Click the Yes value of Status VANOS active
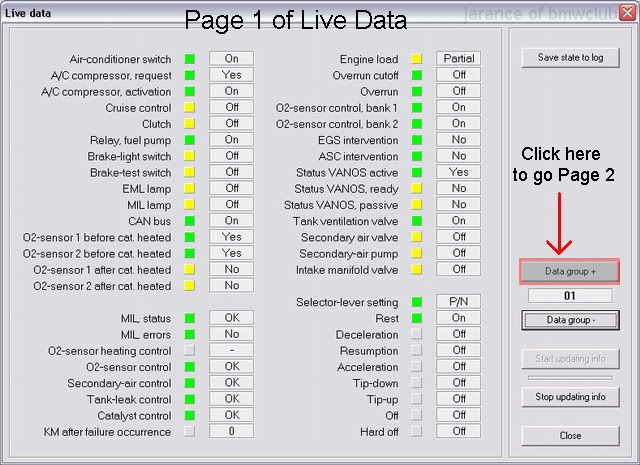Viewport: 640px width, 465px height. [x=458, y=172]
